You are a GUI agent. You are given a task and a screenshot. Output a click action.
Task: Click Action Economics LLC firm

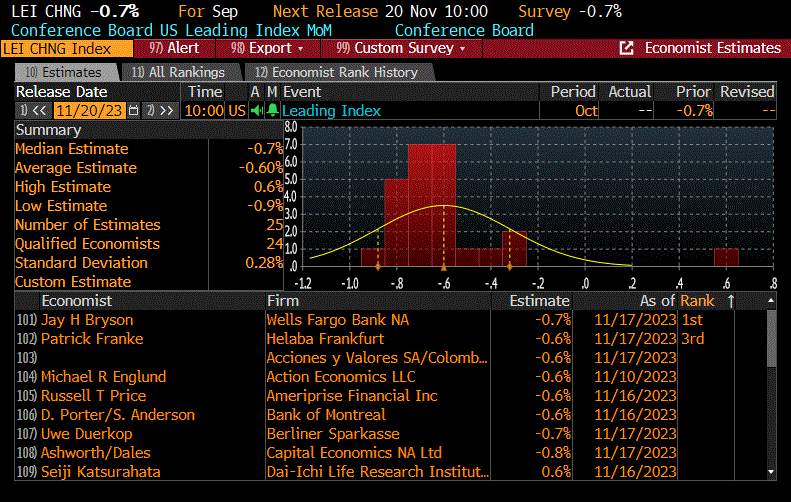[x=341, y=377]
